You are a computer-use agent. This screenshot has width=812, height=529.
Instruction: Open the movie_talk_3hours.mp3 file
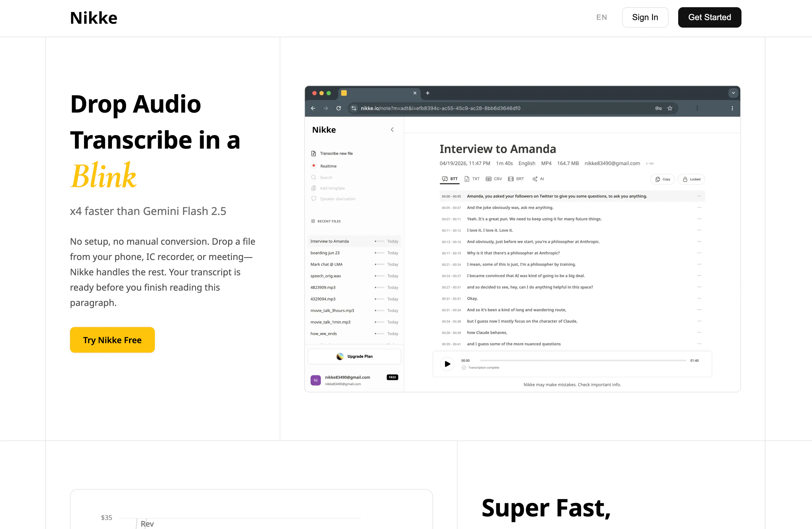(354, 310)
